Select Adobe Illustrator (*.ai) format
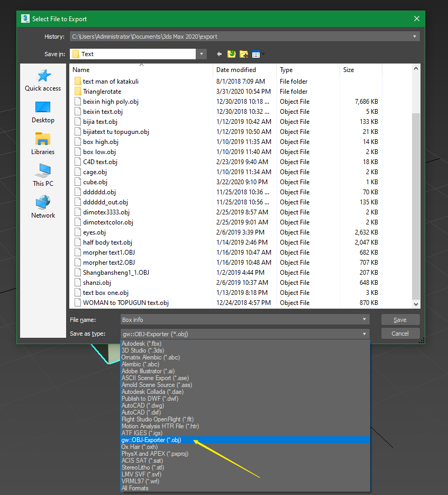Screen dimensions: 448x495 148,371
